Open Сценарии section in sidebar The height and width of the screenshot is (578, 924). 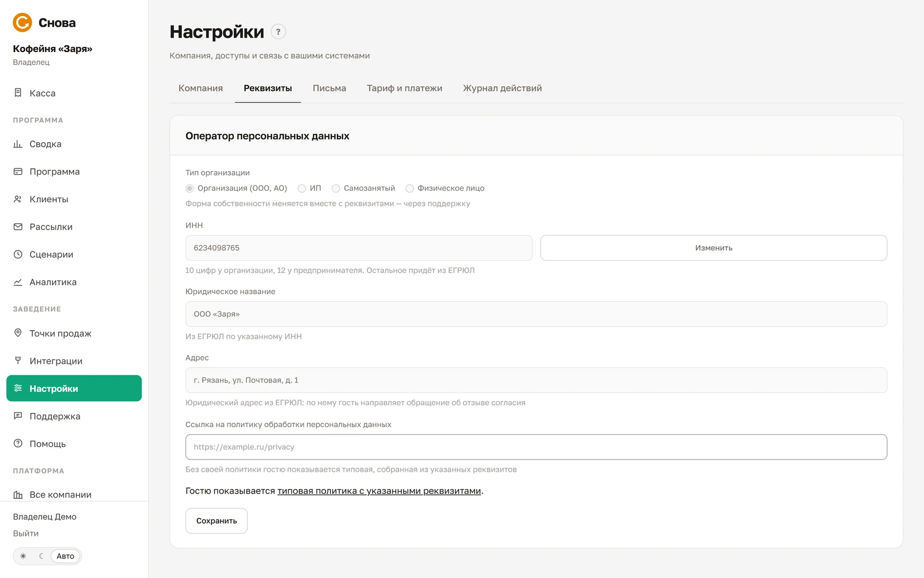74,254
